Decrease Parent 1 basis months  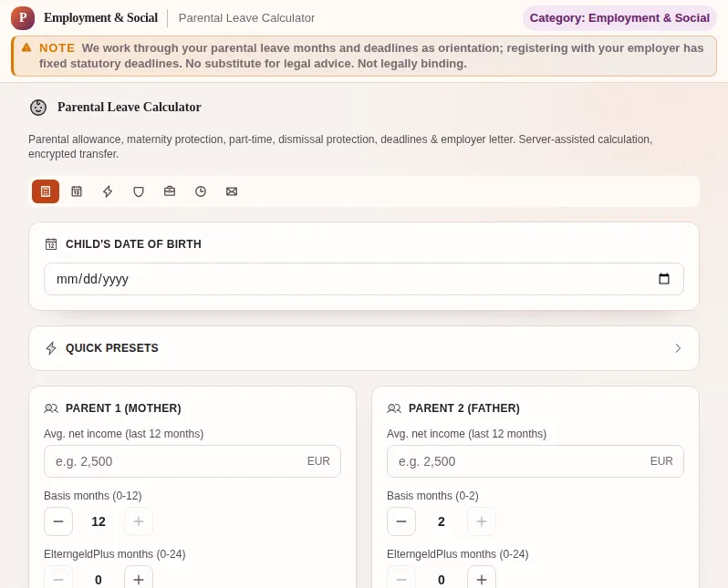[58, 521]
